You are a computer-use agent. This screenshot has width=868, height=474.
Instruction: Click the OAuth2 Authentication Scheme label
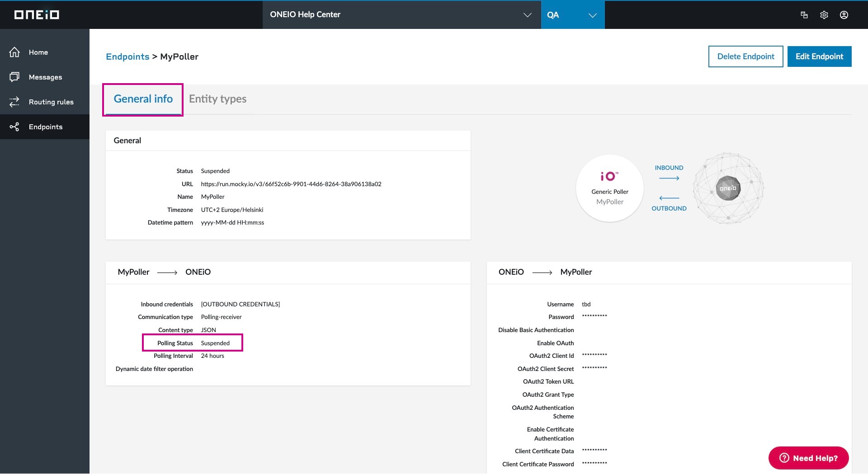click(542, 412)
